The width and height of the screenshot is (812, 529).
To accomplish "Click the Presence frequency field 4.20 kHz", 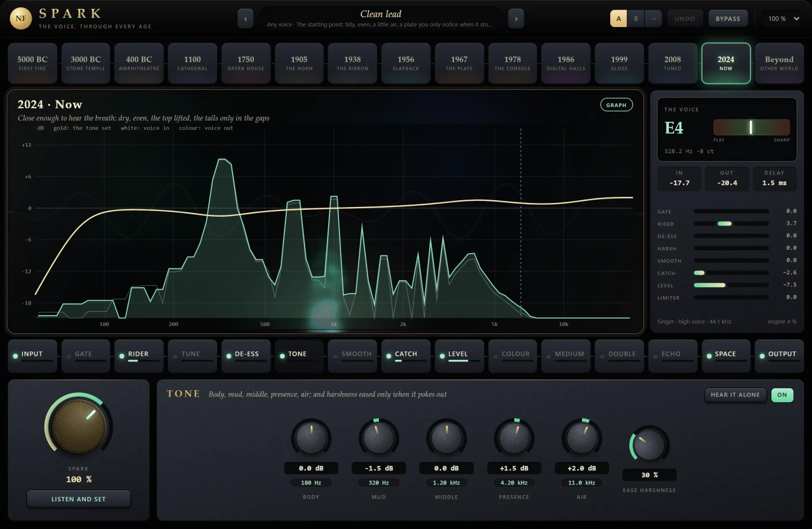I will tap(514, 483).
